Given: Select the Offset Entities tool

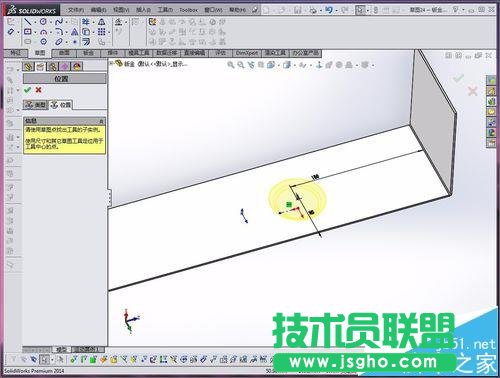Looking at the screenshot, I should point(86,42).
